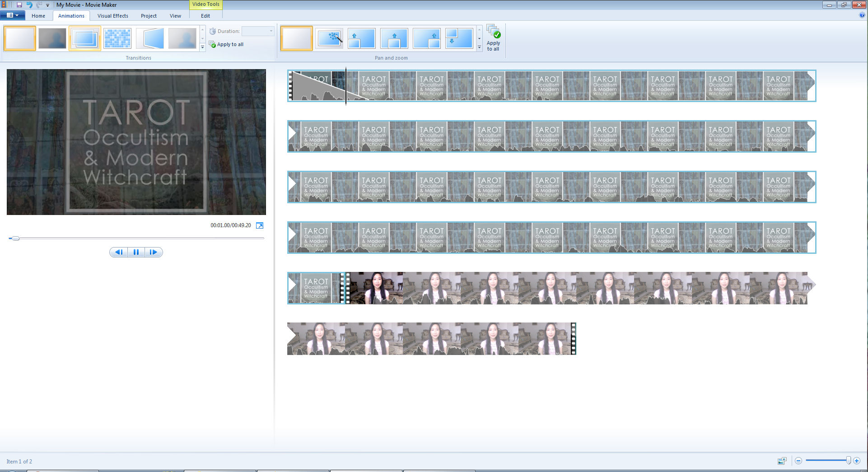The image size is (868, 472).
Task: Choose the automatic pan and zoom wand
Action: pyautogui.click(x=329, y=38)
